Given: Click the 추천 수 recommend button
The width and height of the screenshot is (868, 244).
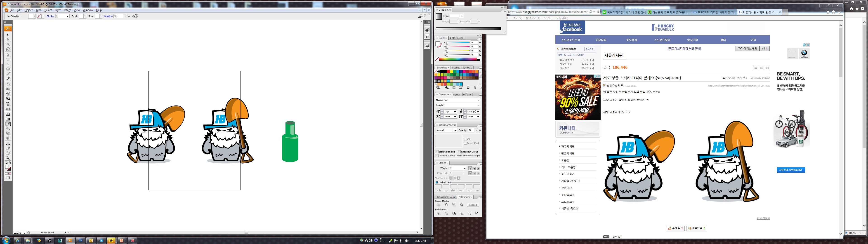Looking at the screenshot, I should click(675, 228).
